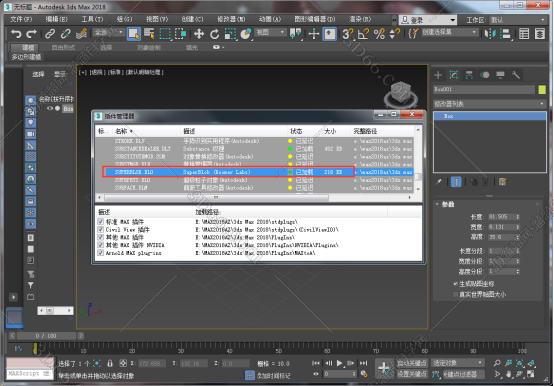Open the named selection sets dropdown
554x386 pixels.
(450, 32)
